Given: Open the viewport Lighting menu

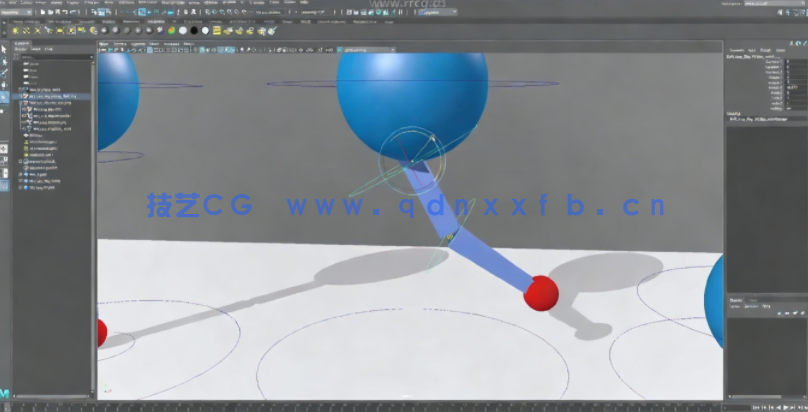Looking at the screenshot, I should point(138,44).
